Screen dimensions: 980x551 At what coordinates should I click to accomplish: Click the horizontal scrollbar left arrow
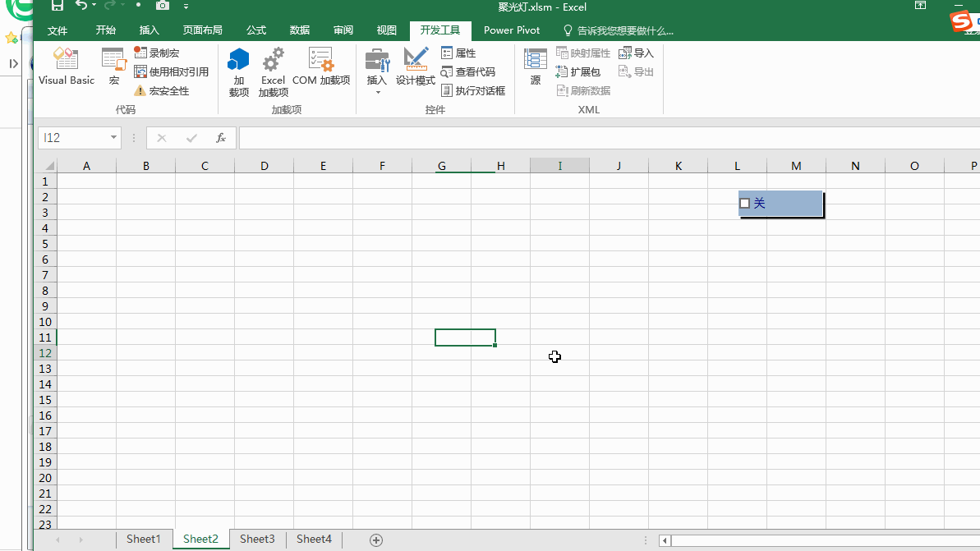[665, 540]
